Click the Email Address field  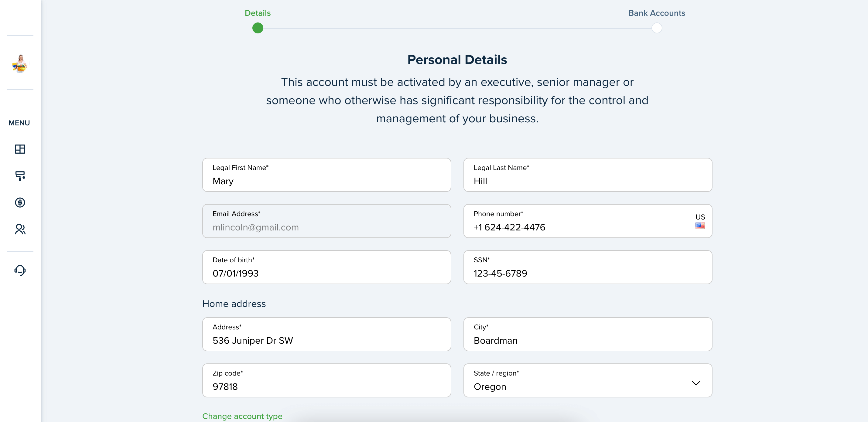click(x=326, y=221)
